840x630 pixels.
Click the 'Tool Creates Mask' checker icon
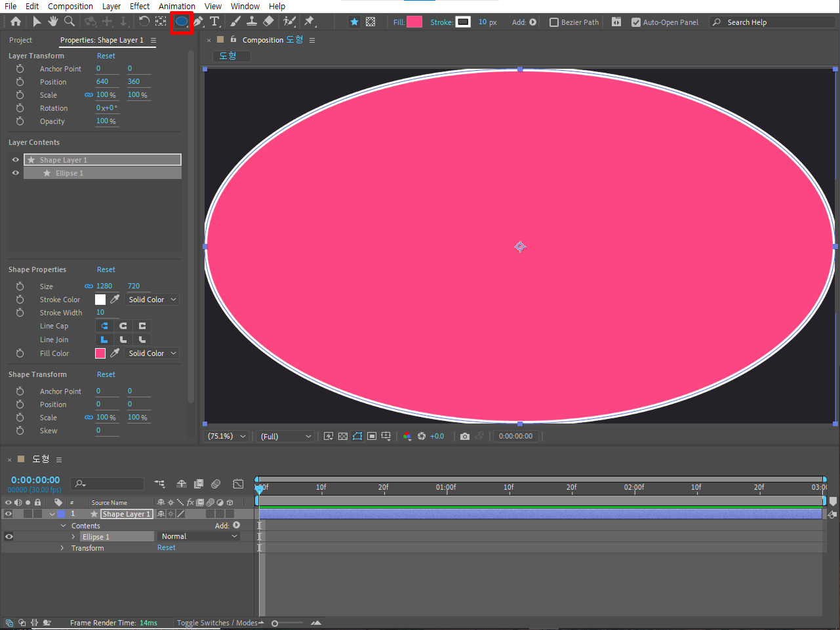point(370,22)
